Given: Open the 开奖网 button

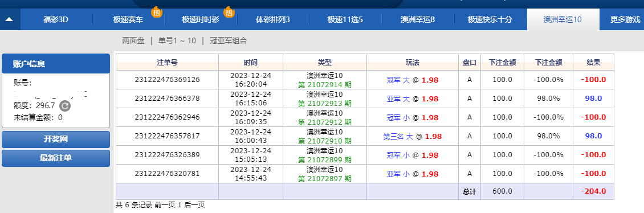Looking at the screenshot, I should (x=56, y=140).
